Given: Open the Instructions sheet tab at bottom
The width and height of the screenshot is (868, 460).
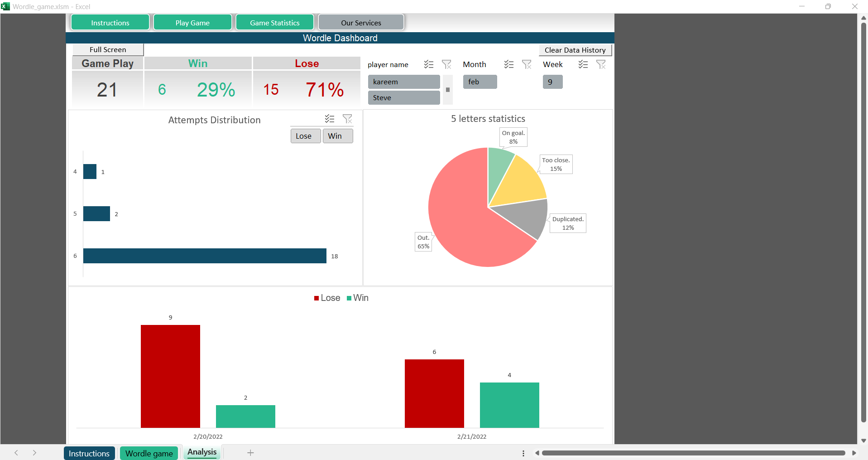Looking at the screenshot, I should click(x=89, y=453).
